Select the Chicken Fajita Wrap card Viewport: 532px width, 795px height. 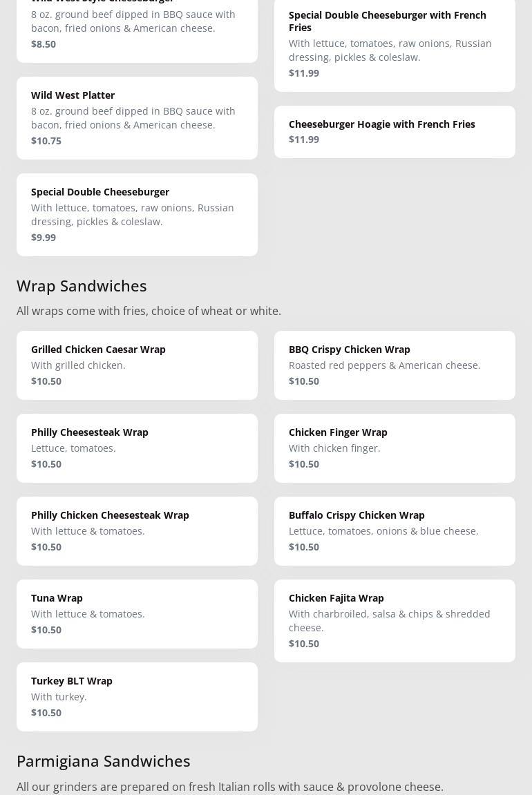(x=395, y=620)
